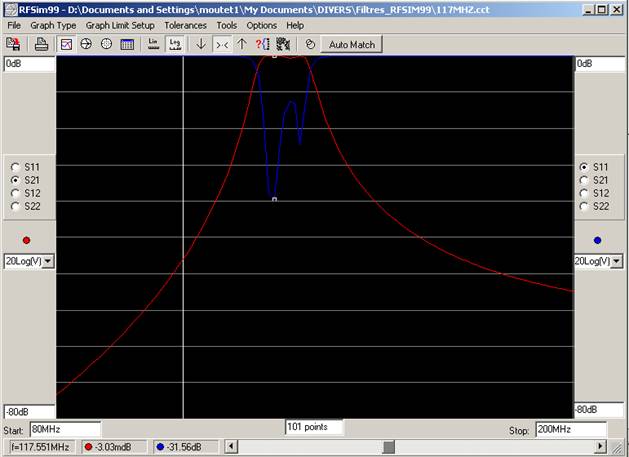Close the RFSim99 window
Viewport: 629px width, 457px height.
pyautogui.click(x=617, y=10)
